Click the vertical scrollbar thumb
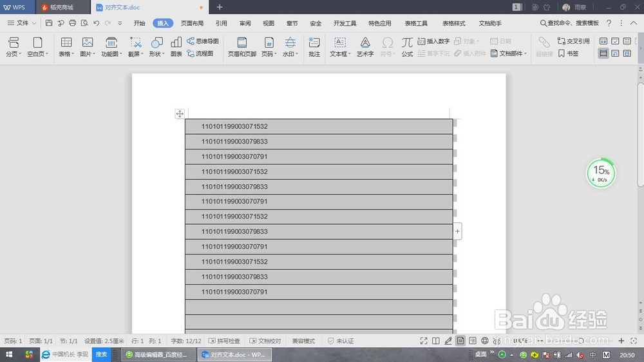Viewport: 644px width, 362px height. (x=641, y=136)
